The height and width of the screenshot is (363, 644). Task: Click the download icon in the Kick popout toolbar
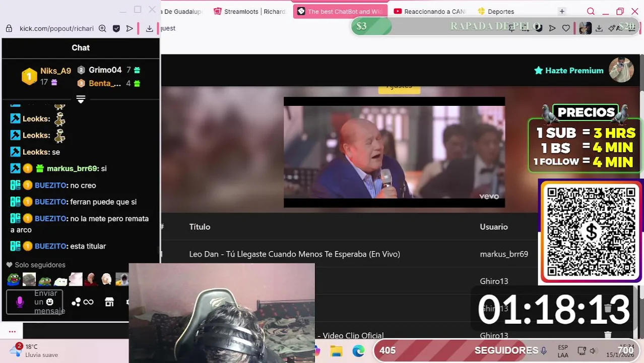[149, 29]
